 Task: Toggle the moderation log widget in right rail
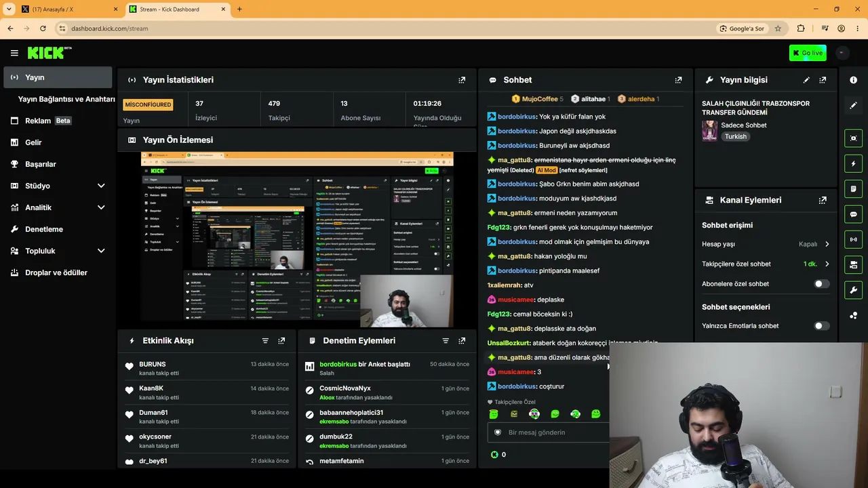pos(853,188)
